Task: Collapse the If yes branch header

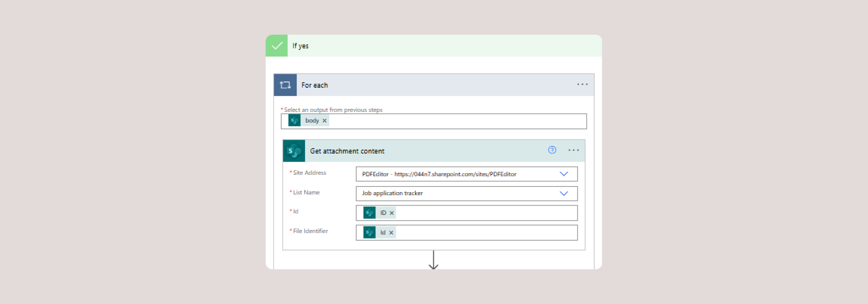Action: 434,46
